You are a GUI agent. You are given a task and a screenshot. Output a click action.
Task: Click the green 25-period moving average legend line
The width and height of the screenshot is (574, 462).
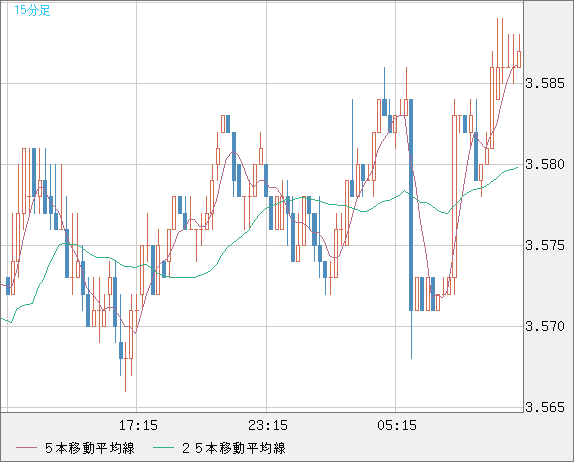pyautogui.click(x=163, y=448)
